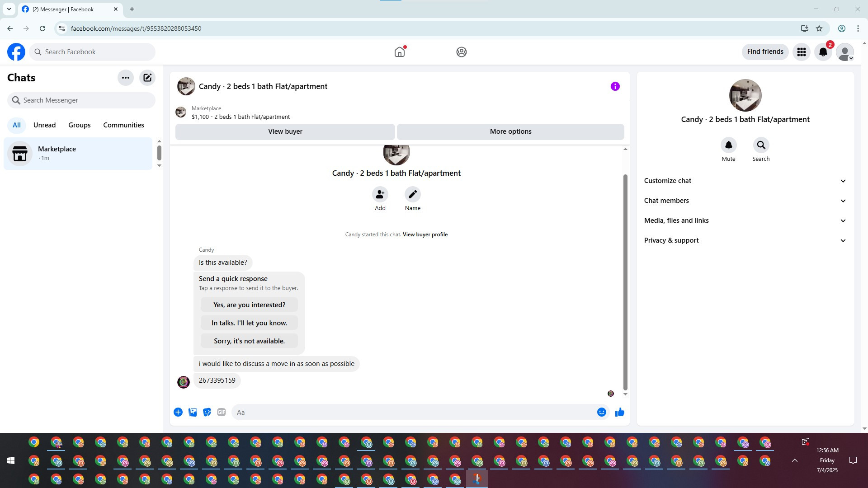Open the sticker chooser icon

pyautogui.click(x=207, y=412)
